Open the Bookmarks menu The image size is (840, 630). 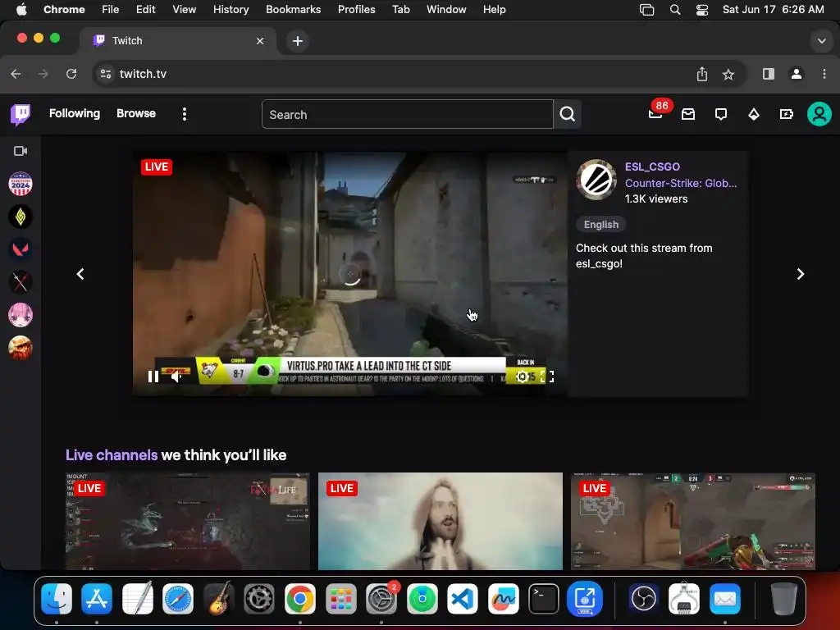click(293, 10)
